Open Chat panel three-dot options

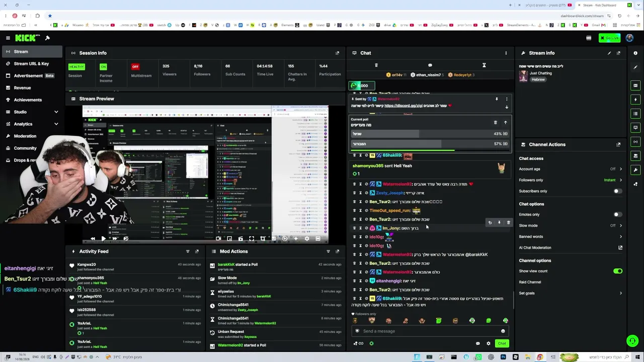pos(506,53)
